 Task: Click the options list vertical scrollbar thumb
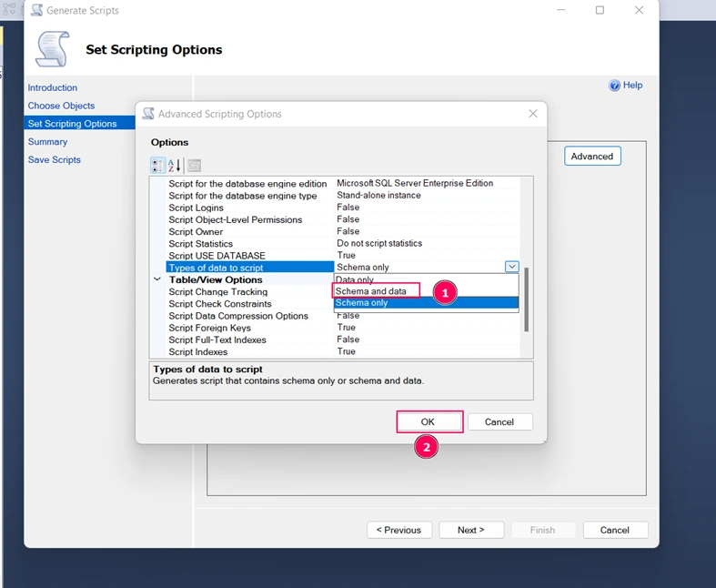pyautogui.click(x=527, y=299)
